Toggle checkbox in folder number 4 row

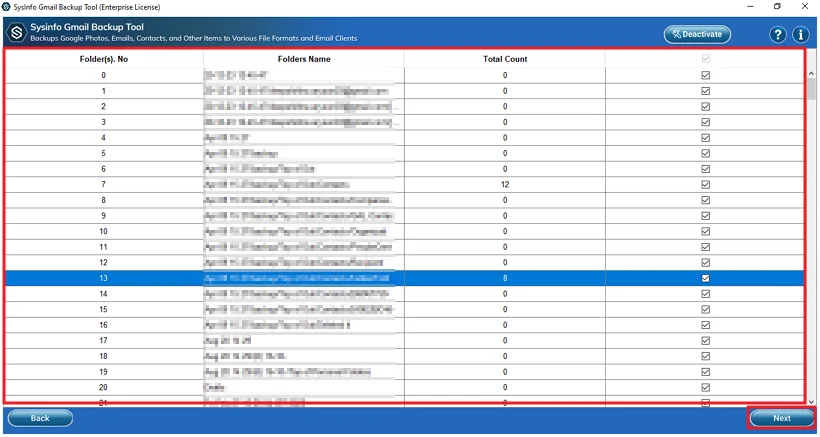705,137
